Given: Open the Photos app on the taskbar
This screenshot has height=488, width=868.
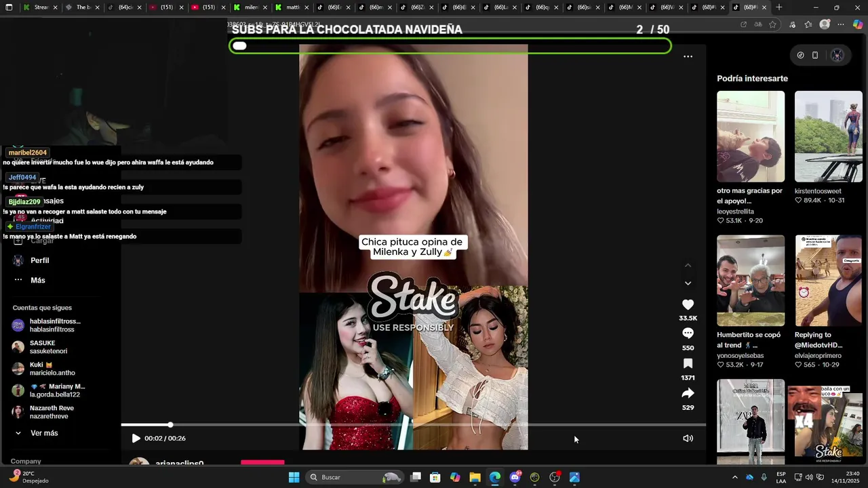Looking at the screenshot, I should click(574, 477).
